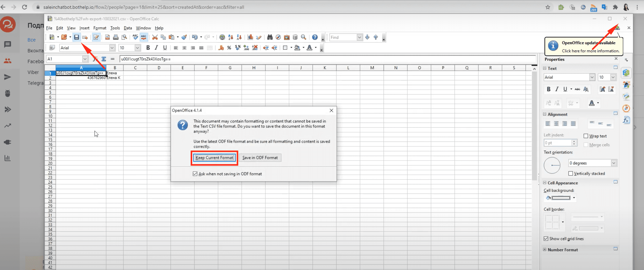This screenshot has height=270, width=644.
Task: Uncheck 'Ask when not saving in ODF format'
Action: [195, 174]
